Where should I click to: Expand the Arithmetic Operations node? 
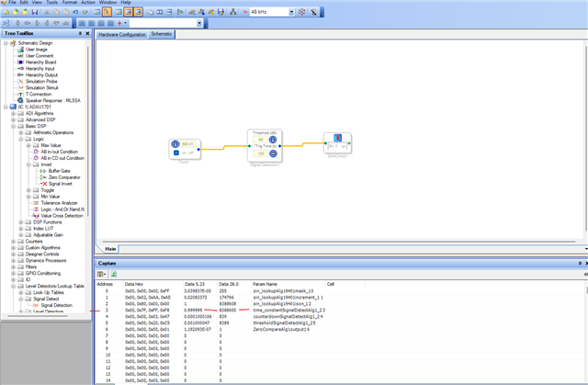click(21, 132)
